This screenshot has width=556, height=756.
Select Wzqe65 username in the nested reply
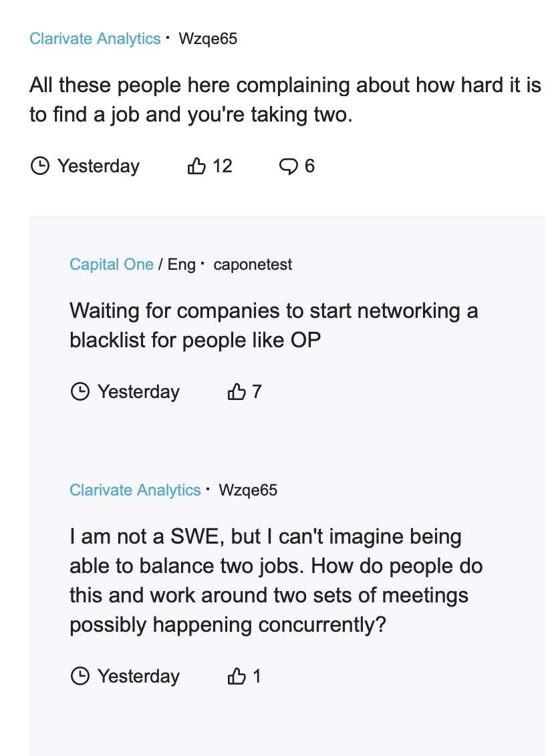point(248,490)
